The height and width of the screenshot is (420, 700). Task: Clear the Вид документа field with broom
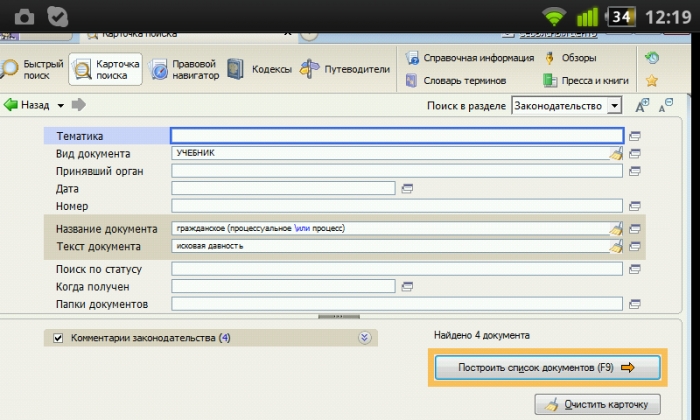point(616,154)
